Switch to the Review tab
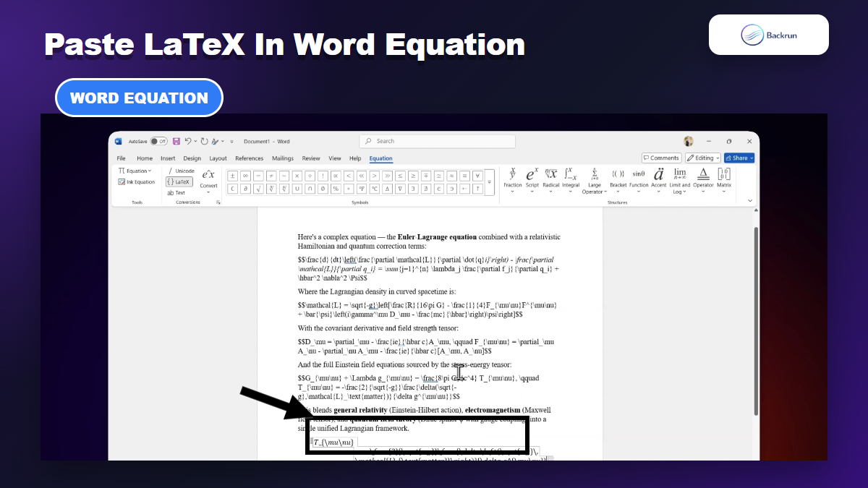Screen dimensions: 868x488 coord(311,158)
